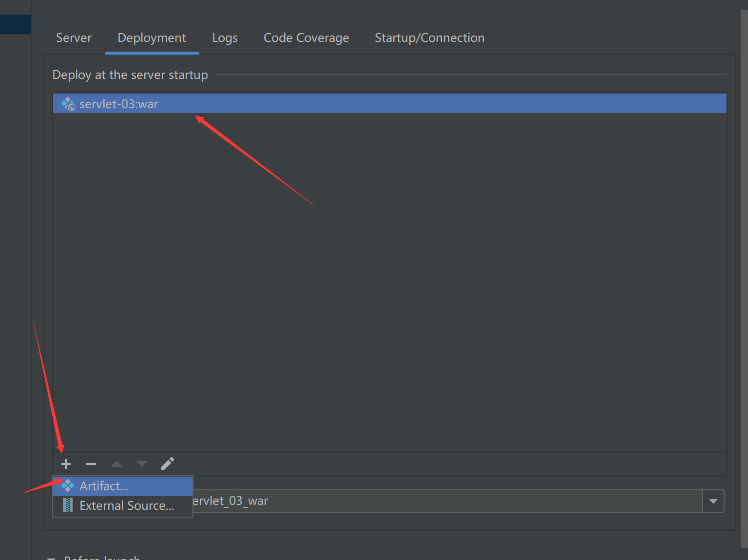This screenshot has height=560, width=748.
Task: Switch to the Server tab
Action: click(x=74, y=38)
